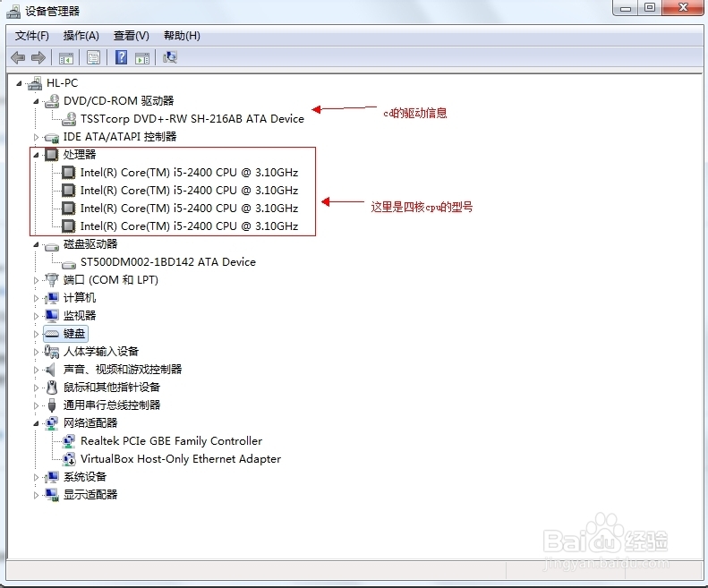Image resolution: width=708 pixels, height=588 pixels.
Task: Select ST500DM002-1BD142 ATA Device text
Action: click(168, 262)
